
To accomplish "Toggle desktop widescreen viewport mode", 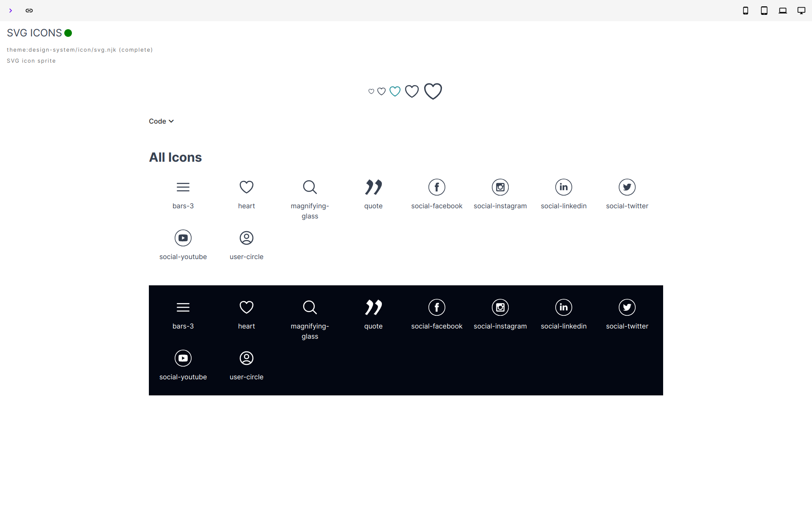I will click(802, 10).
